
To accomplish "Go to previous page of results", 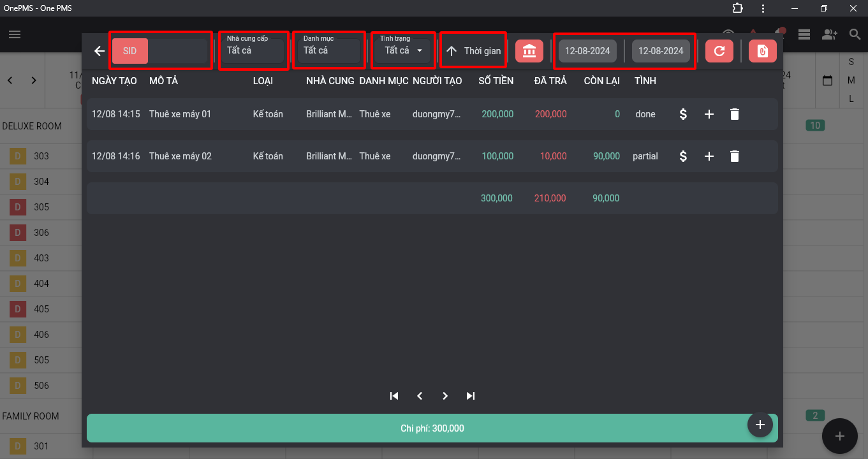I will [420, 396].
